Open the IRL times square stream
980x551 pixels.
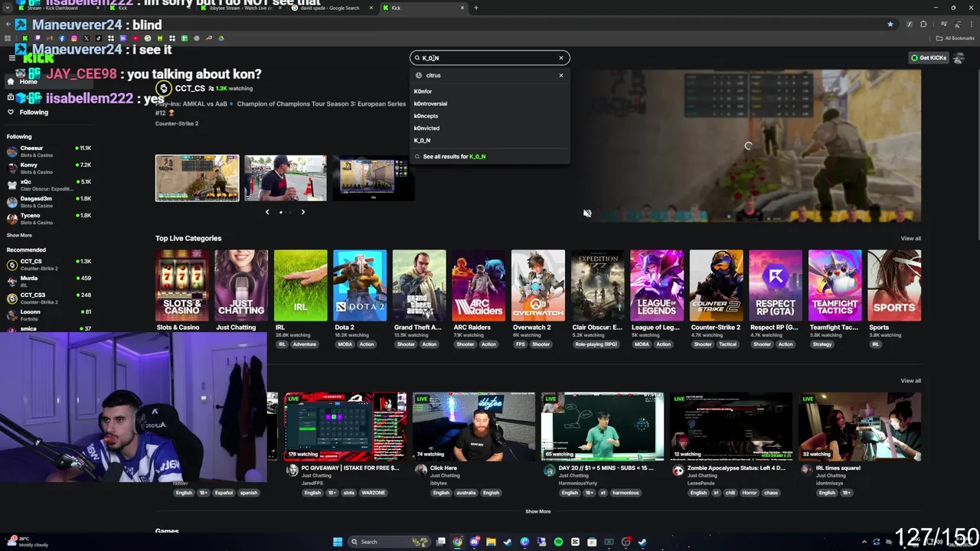click(860, 426)
